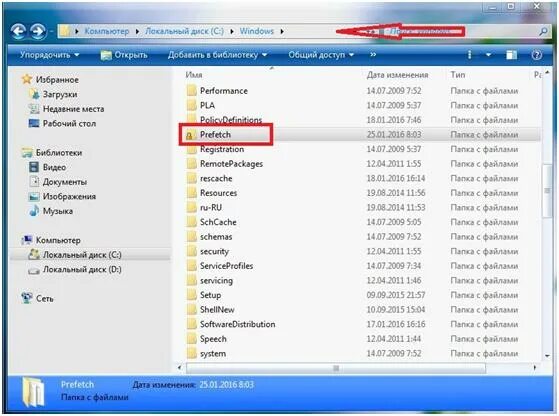Select the Setup folder

[211, 295]
